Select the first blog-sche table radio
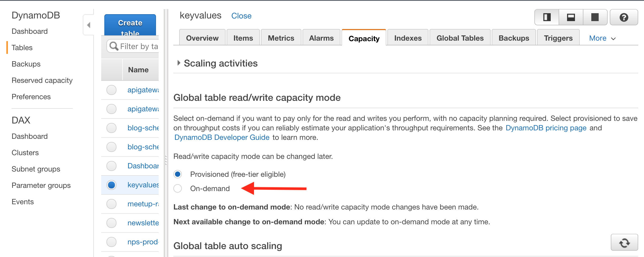This screenshot has width=644, height=257. 111,128
